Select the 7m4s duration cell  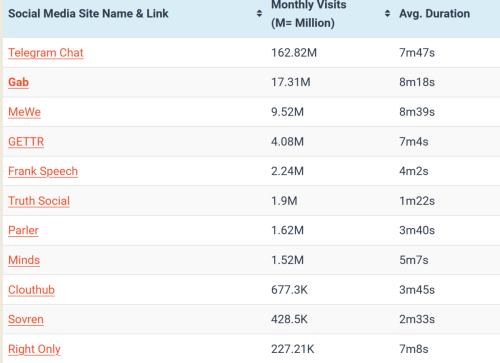click(414, 142)
